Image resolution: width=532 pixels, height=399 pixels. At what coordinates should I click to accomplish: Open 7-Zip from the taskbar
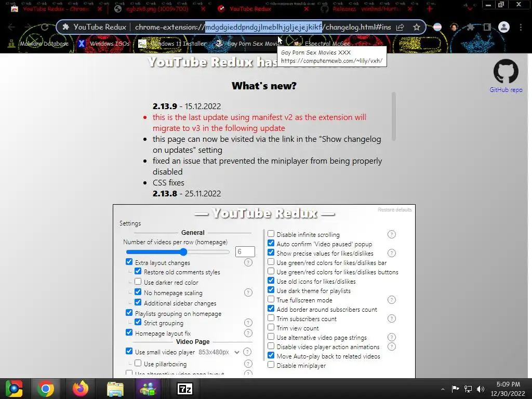point(185,389)
